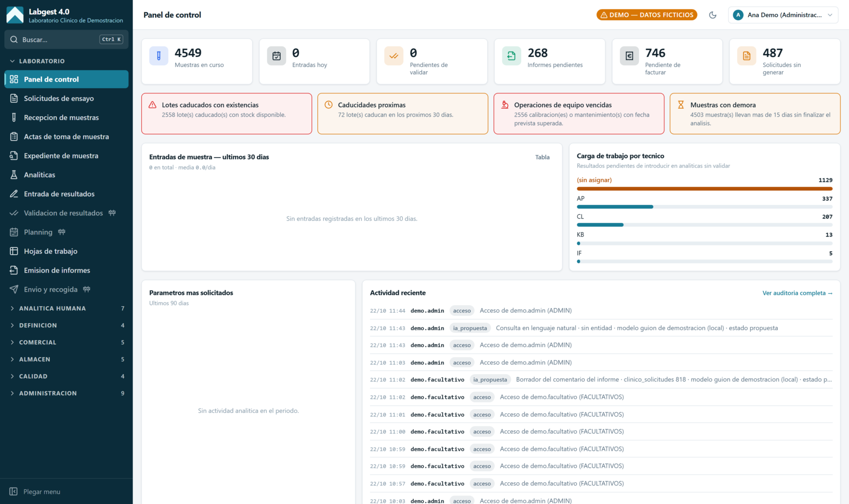Click the Expediente de muestra icon
The height and width of the screenshot is (504, 849).
[x=14, y=155]
